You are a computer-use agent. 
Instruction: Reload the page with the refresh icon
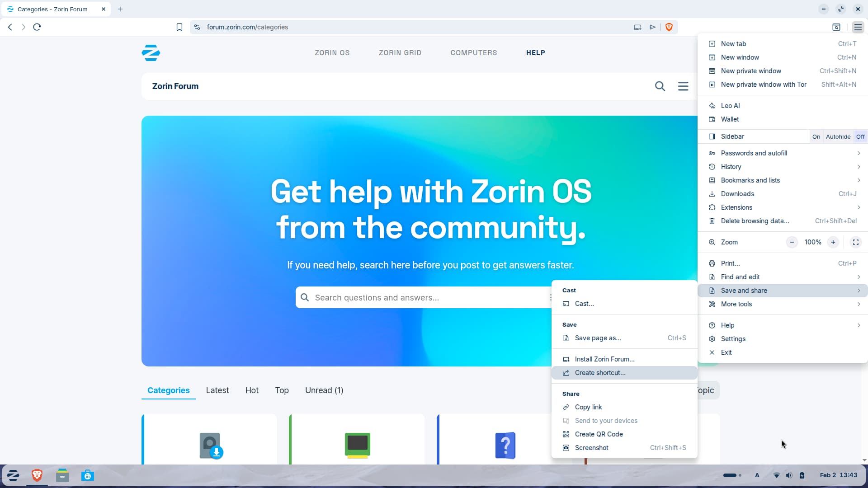pos(37,27)
